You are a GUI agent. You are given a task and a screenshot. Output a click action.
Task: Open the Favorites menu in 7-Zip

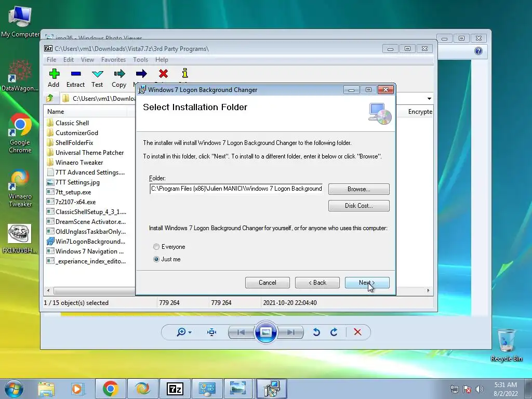(x=113, y=60)
